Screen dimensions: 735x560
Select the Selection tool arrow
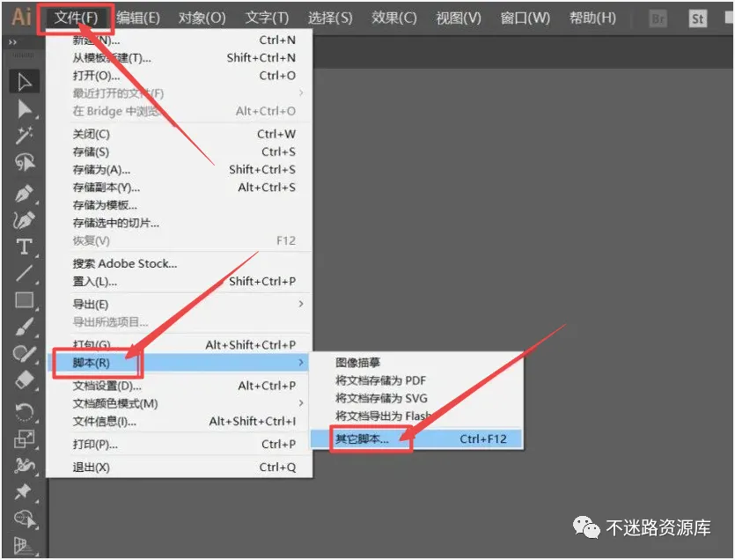[x=24, y=82]
